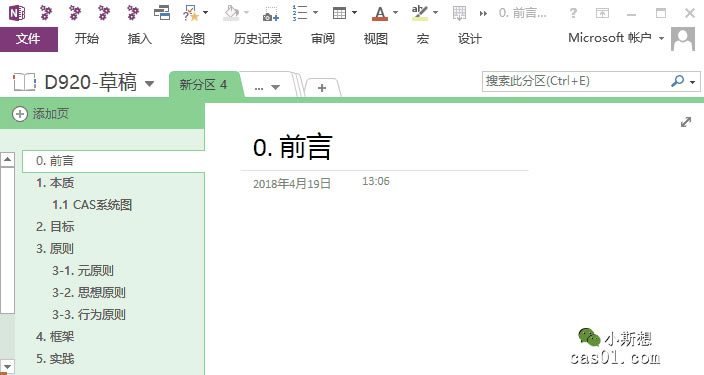Viewport: 704px width, 375px height.
Task: Open the search scope dropdown arrow
Action: 693,82
